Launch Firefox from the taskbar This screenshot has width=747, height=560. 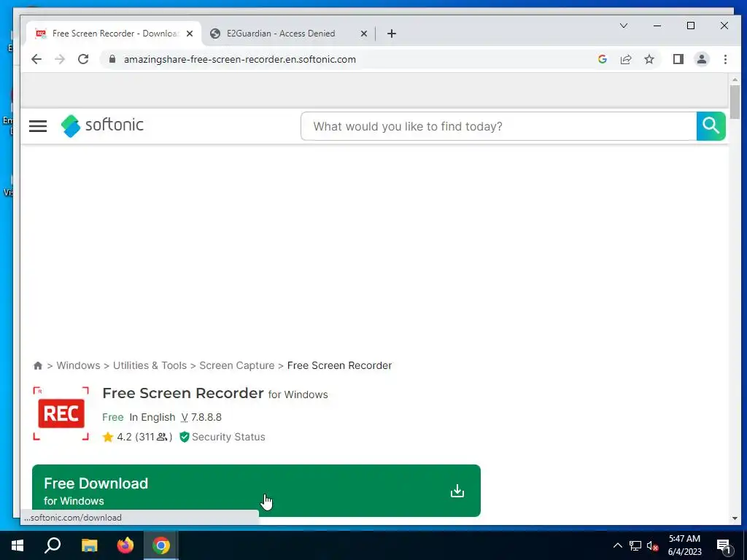125,545
